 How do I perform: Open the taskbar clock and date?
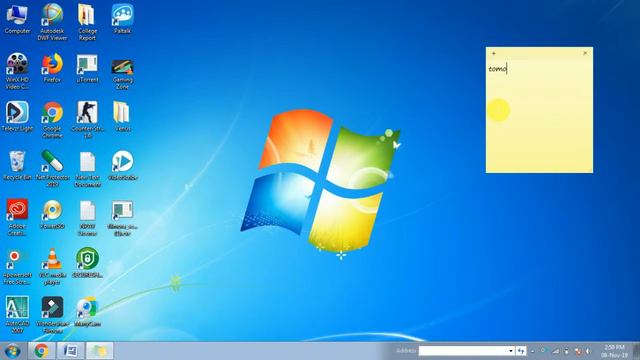(614, 351)
